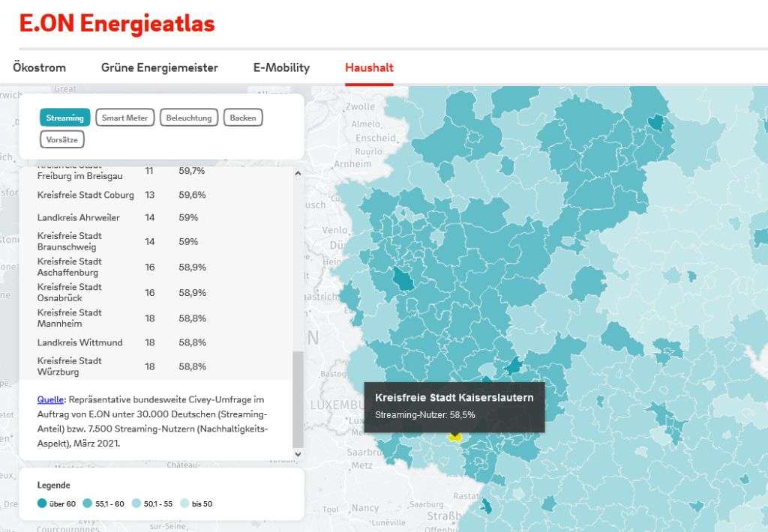Click the '50,1 - 55' legend swatch

coord(136,504)
